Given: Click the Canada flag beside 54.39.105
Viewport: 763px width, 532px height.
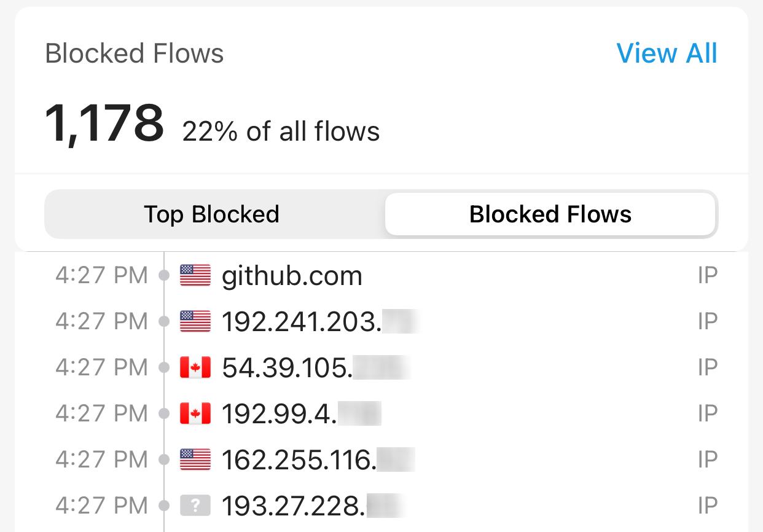Looking at the screenshot, I should tap(195, 367).
